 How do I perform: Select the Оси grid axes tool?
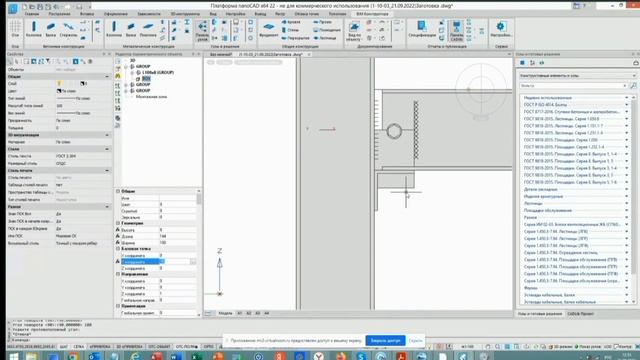15,29
